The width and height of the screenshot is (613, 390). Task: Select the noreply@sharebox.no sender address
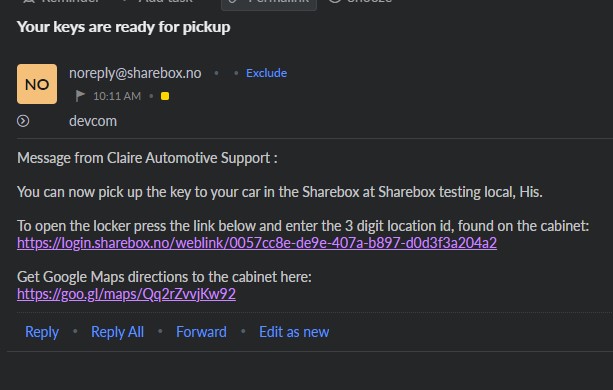click(135, 73)
